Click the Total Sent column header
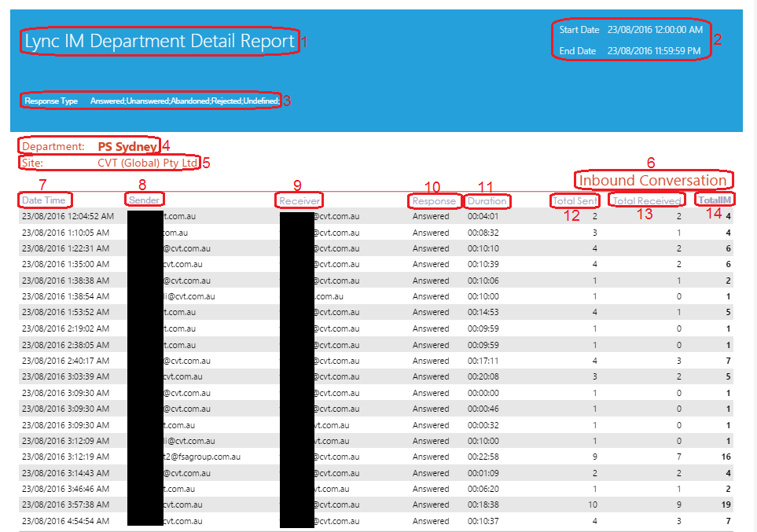Screen dimensions: 757x532 [575, 201]
